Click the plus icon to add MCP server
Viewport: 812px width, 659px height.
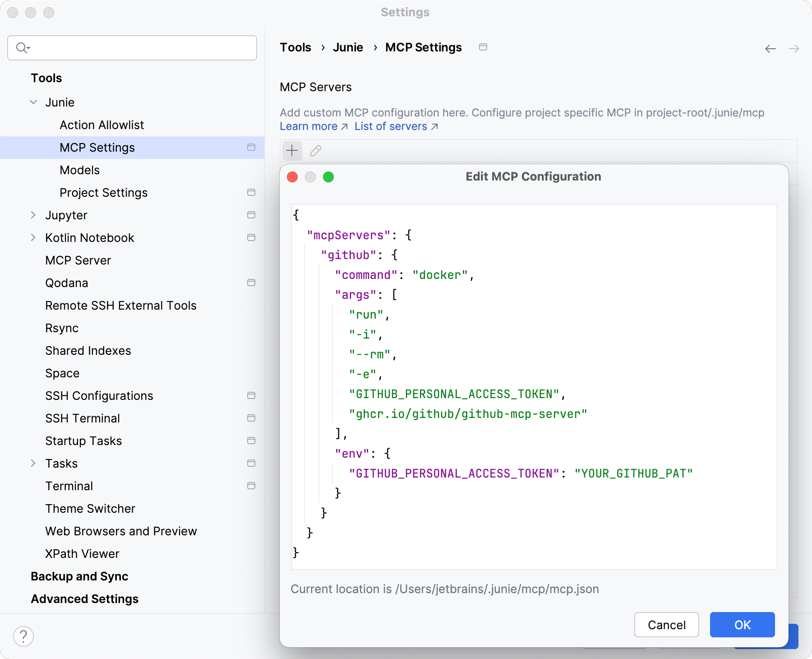coord(292,150)
